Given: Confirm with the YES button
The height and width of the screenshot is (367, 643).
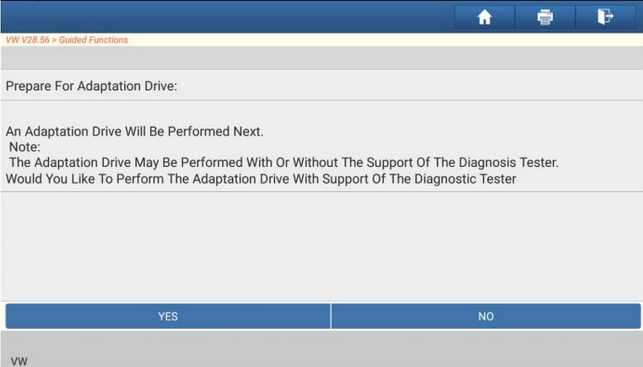Looking at the screenshot, I should tap(168, 316).
